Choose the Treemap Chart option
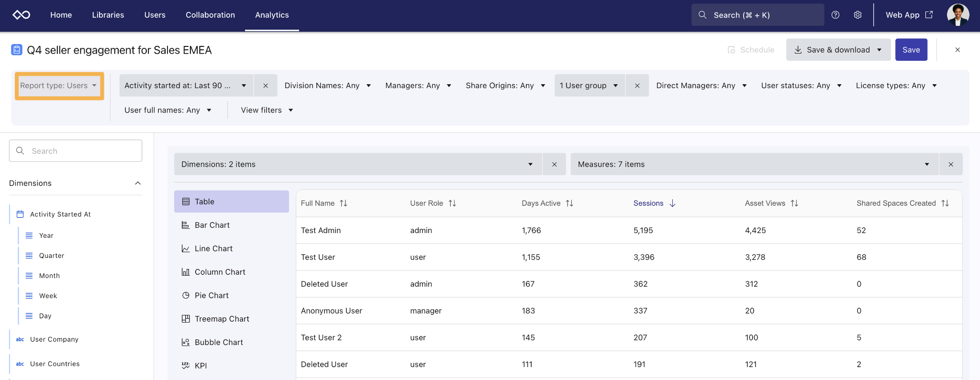 222,319
